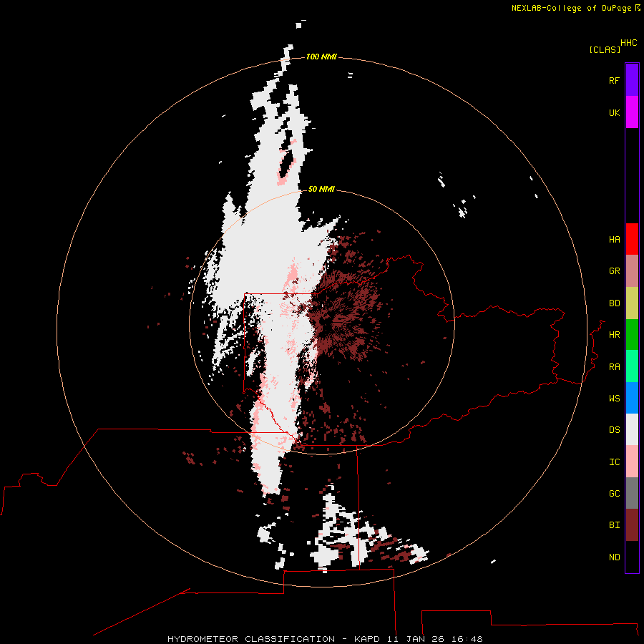The width and height of the screenshot is (644, 644).
Task: Click the ND legend label
Action: pyautogui.click(x=614, y=557)
